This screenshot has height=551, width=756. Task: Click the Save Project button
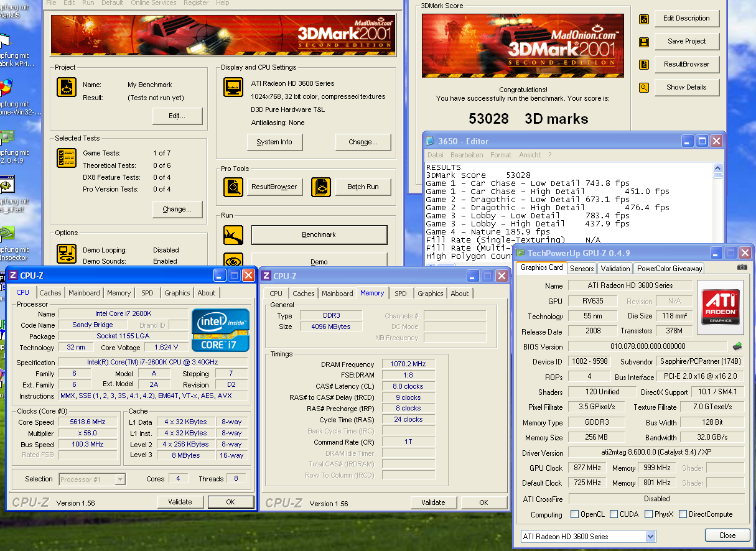click(x=687, y=42)
